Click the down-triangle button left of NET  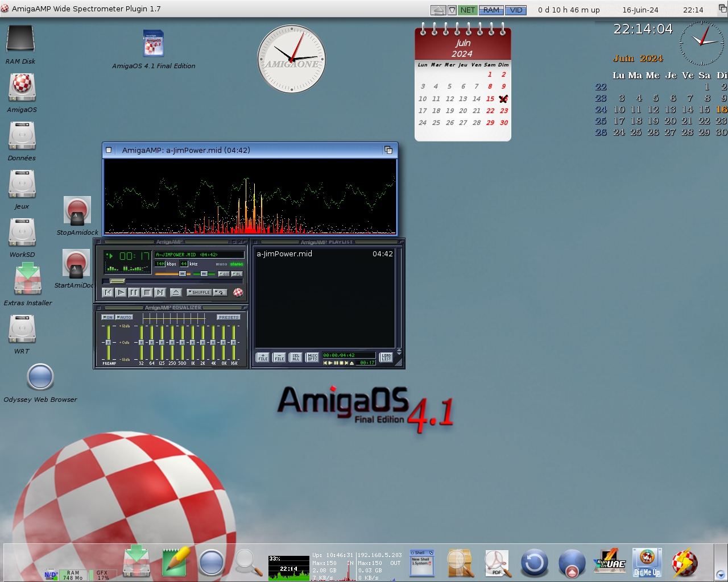pyautogui.click(x=452, y=10)
